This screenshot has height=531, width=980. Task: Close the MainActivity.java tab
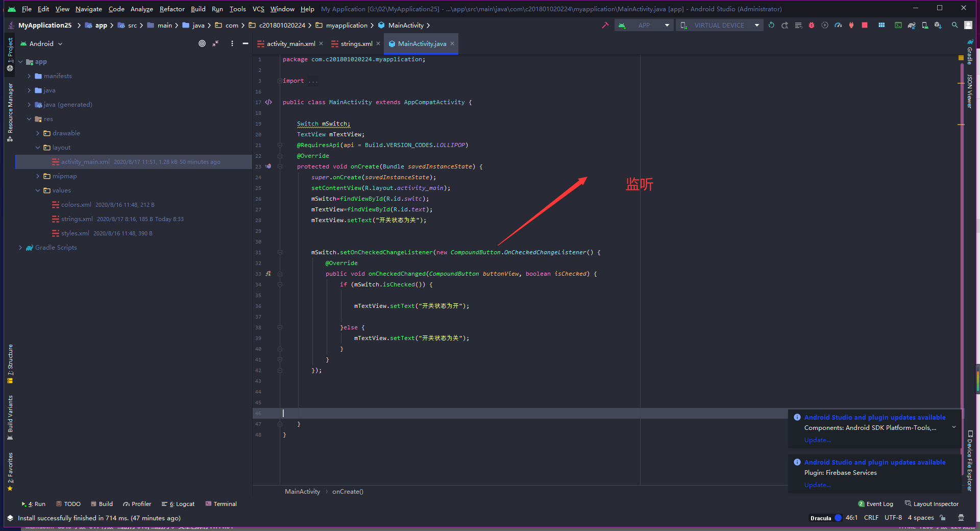452,43
